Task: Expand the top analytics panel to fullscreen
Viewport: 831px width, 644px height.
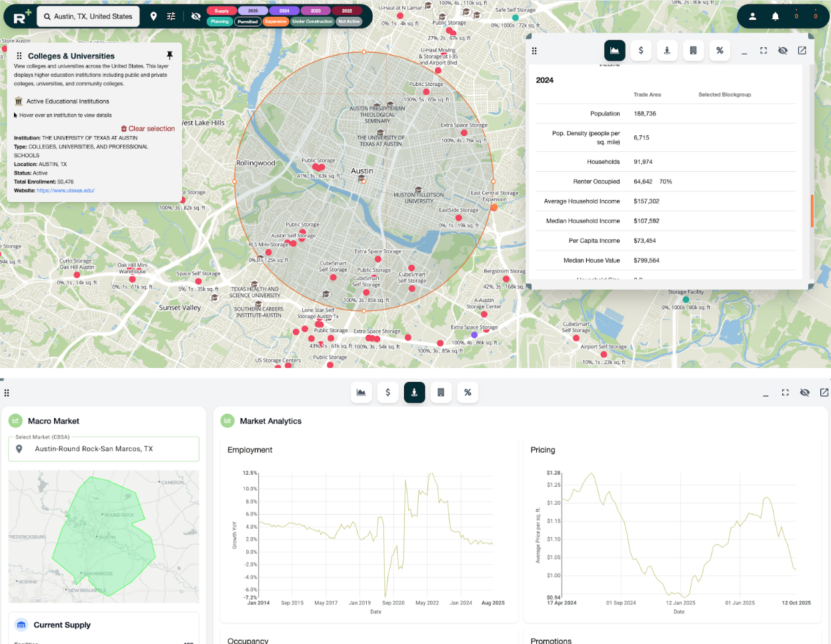Action: coord(763,50)
